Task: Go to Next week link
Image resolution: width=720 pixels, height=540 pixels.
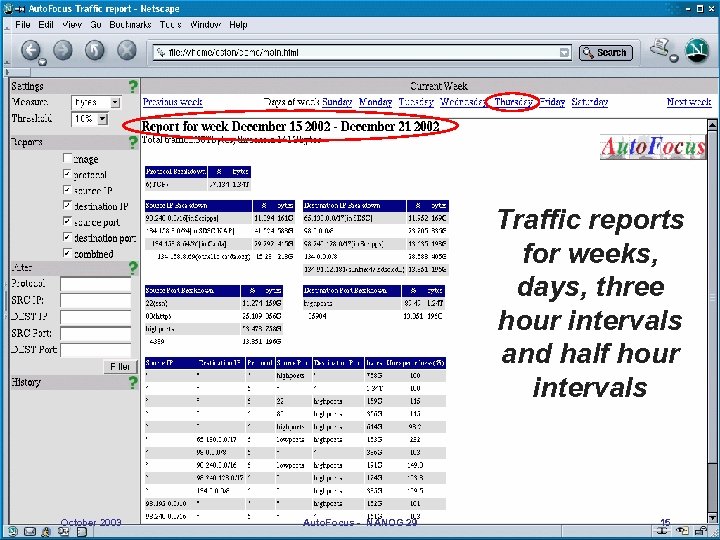Action: click(689, 102)
